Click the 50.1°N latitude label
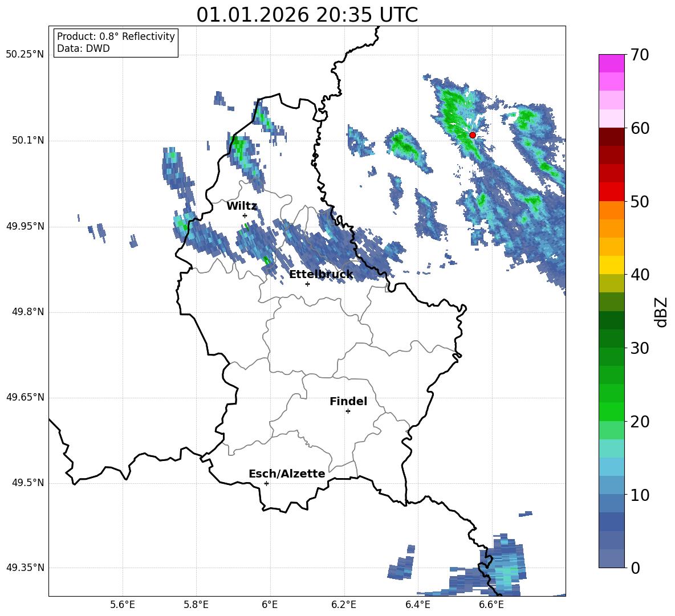Image resolution: width=675 pixels, height=616 pixels. pos(28,141)
